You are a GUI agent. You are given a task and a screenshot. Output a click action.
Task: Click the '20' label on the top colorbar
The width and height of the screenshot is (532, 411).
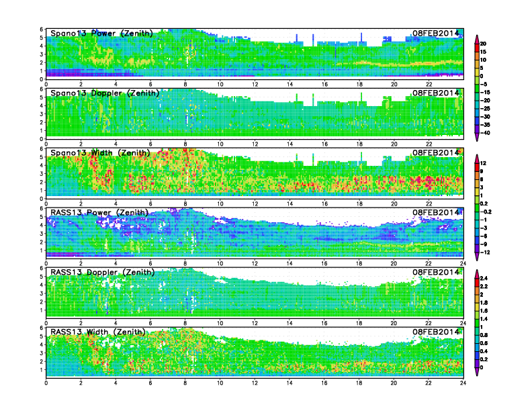[x=483, y=44]
